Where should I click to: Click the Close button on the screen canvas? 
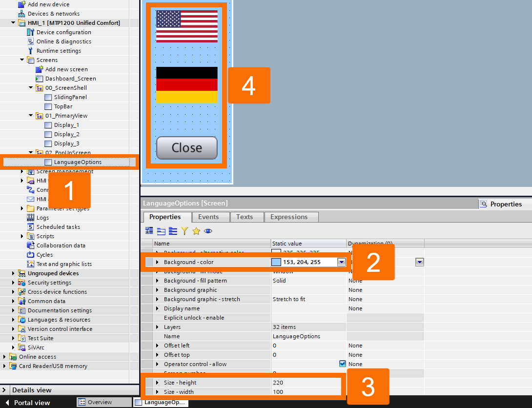(x=186, y=148)
